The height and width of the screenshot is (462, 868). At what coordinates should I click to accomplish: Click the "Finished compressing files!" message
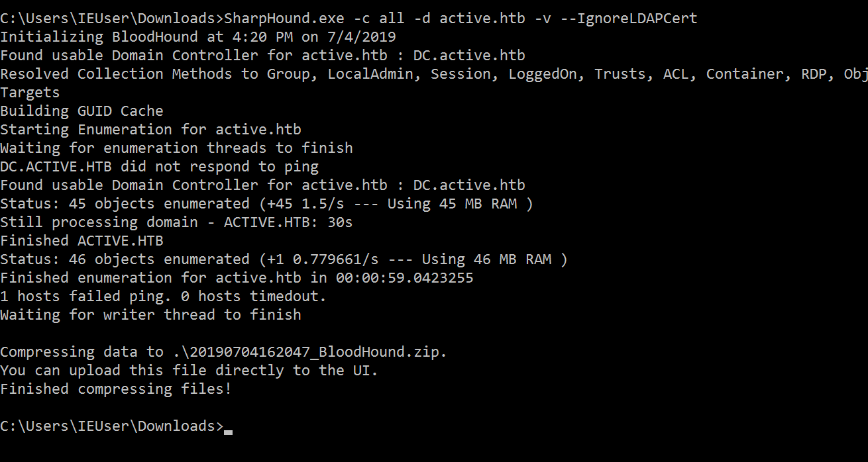tap(116, 389)
